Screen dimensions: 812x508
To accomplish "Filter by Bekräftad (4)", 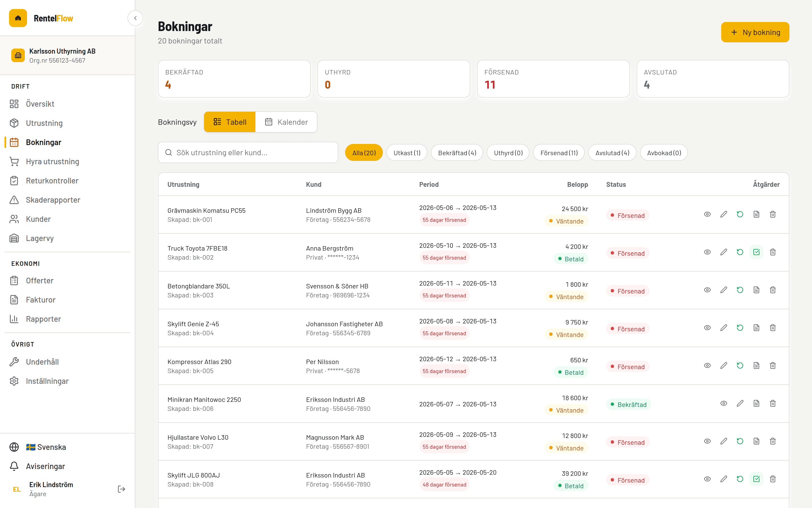I will [x=457, y=153].
